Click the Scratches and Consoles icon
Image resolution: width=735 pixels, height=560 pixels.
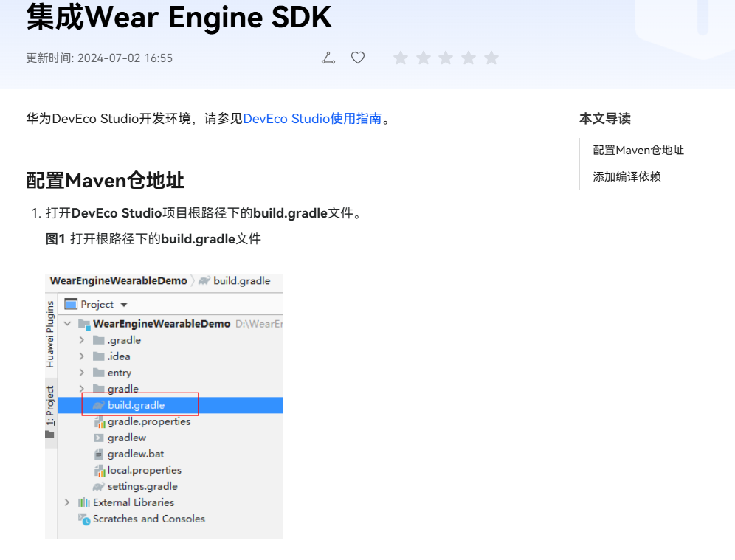tap(84, 519)
